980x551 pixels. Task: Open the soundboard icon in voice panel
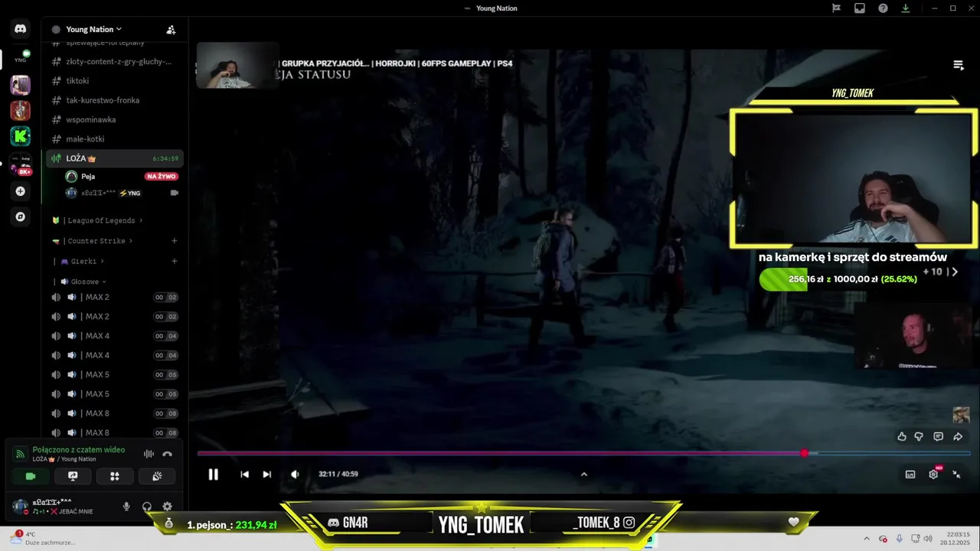click(x=157, y=476)
